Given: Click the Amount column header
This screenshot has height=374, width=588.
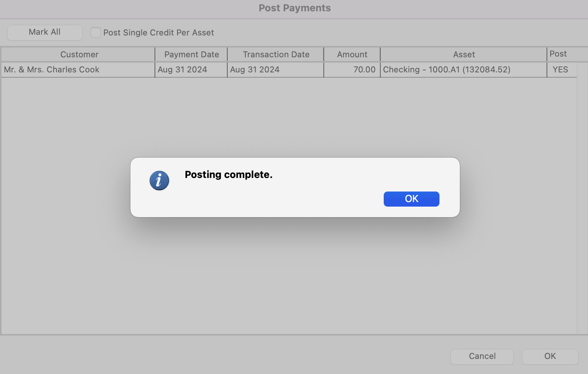Looking at the screenshot, I should (x=352, y=55).
